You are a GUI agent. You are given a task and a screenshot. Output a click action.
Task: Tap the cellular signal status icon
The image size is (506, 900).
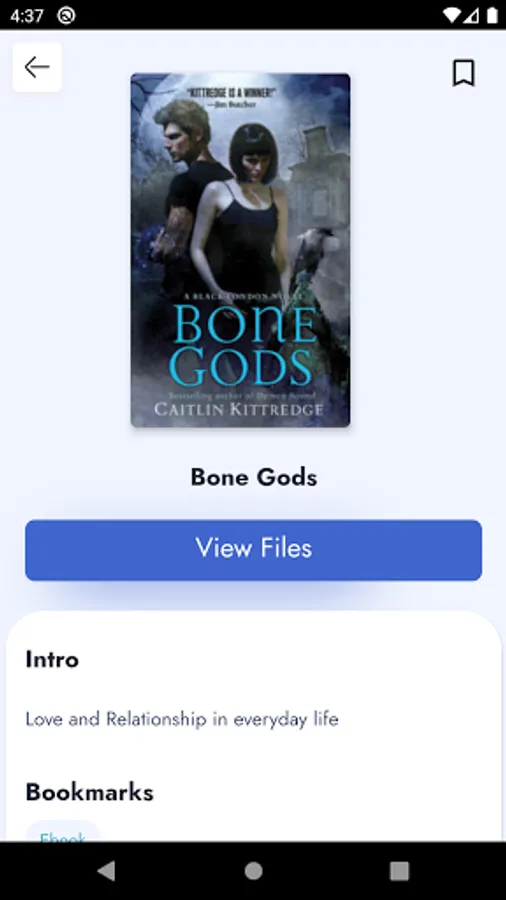(472, 15)
